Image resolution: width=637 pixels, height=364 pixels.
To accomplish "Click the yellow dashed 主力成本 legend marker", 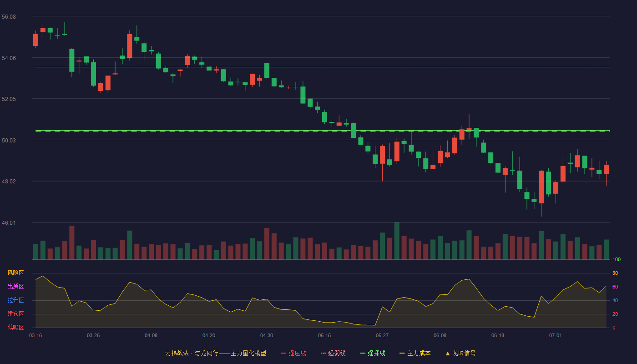I will (x=402, y=353).
